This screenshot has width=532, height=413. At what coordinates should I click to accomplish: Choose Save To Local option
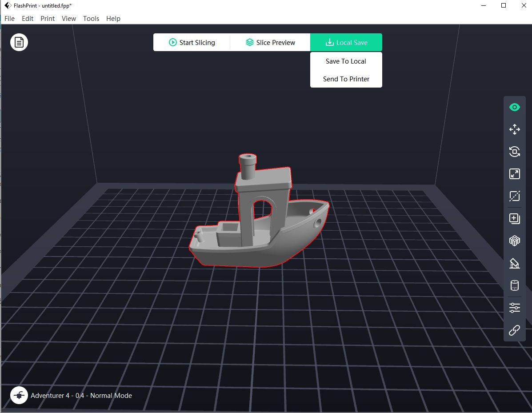click(x=346, y=61)
